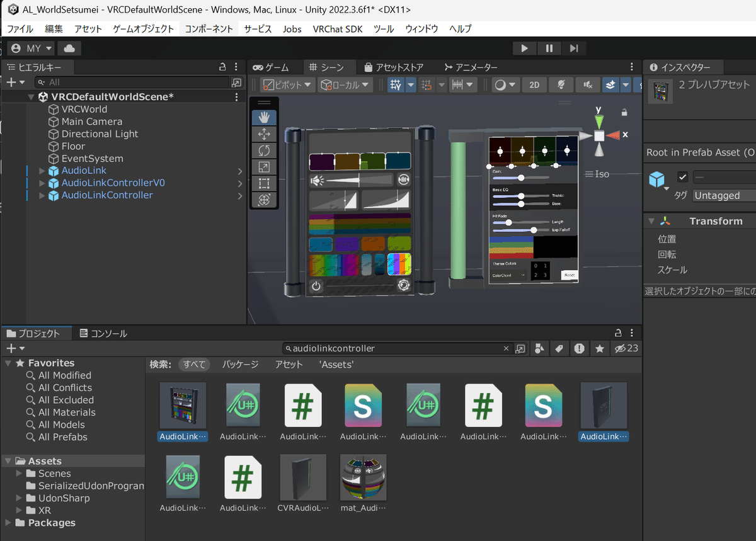Open the VRChat SDK menu
756x541 pixels.
[338, 29]
